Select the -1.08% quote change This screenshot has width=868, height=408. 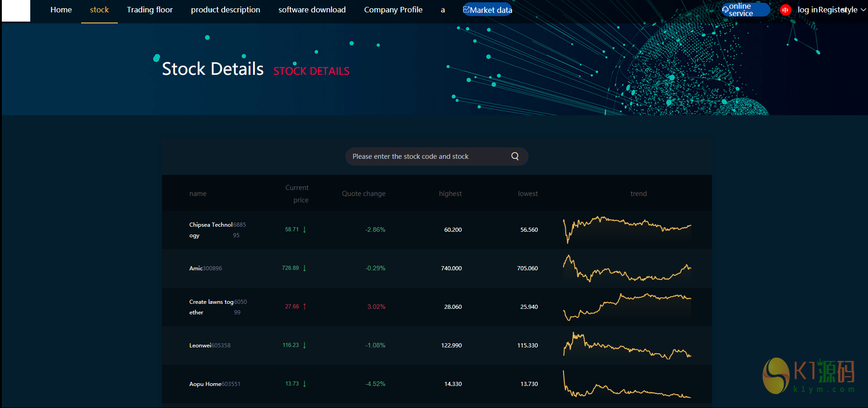coord(376,345)
